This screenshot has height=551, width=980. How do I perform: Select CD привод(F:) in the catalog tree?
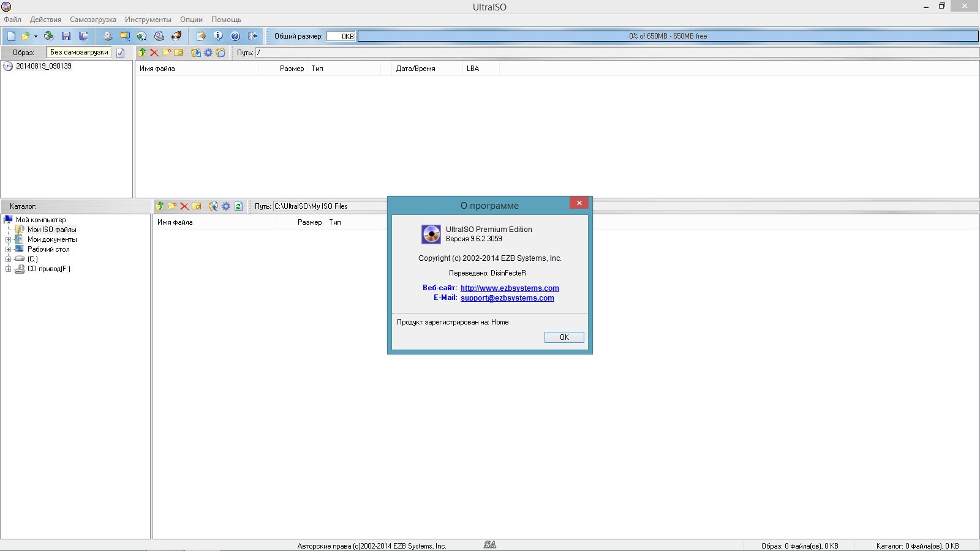tap(48, 269)
